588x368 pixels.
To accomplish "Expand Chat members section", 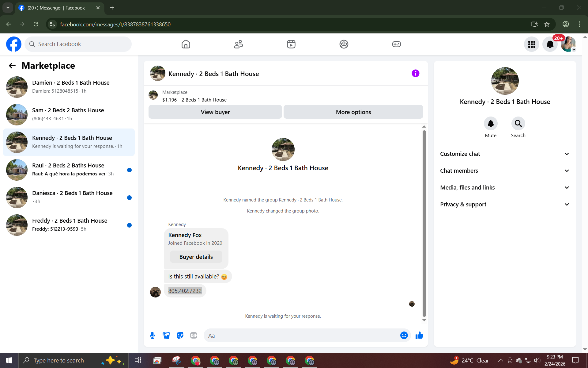I will [505, 171].
